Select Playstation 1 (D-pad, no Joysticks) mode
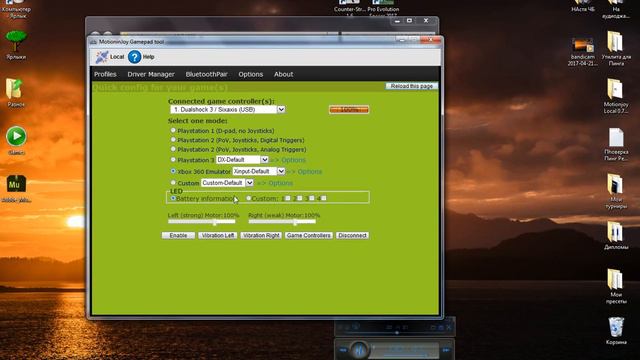640x360 pixels. (173, 130)
